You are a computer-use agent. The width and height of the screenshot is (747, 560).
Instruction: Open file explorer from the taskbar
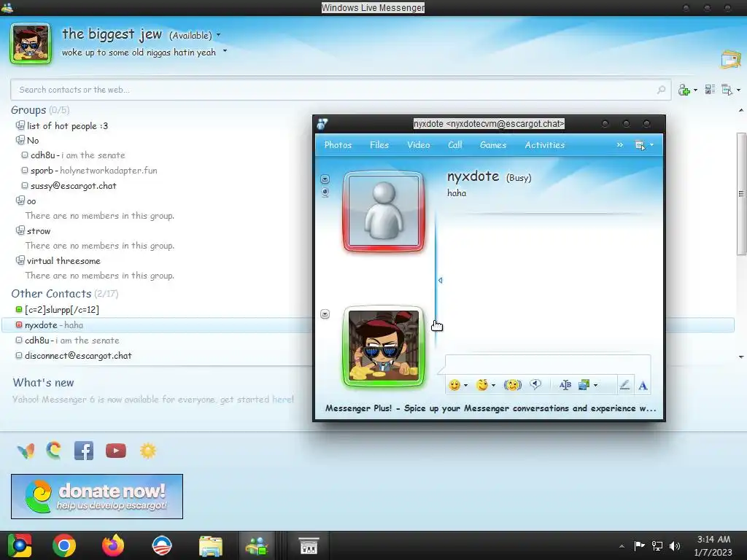211,545
